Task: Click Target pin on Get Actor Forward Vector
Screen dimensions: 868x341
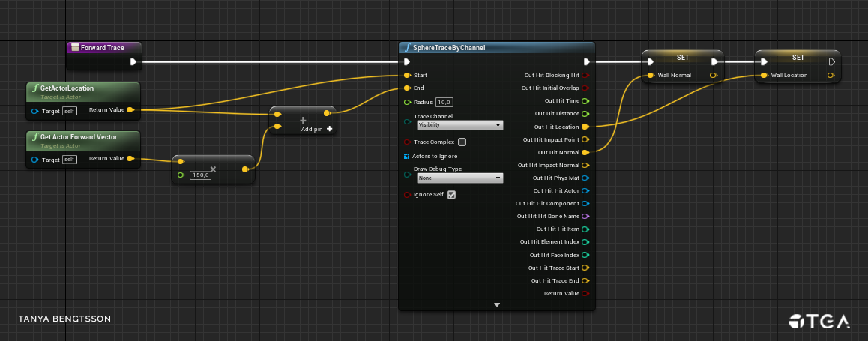Action: point(35,160)
